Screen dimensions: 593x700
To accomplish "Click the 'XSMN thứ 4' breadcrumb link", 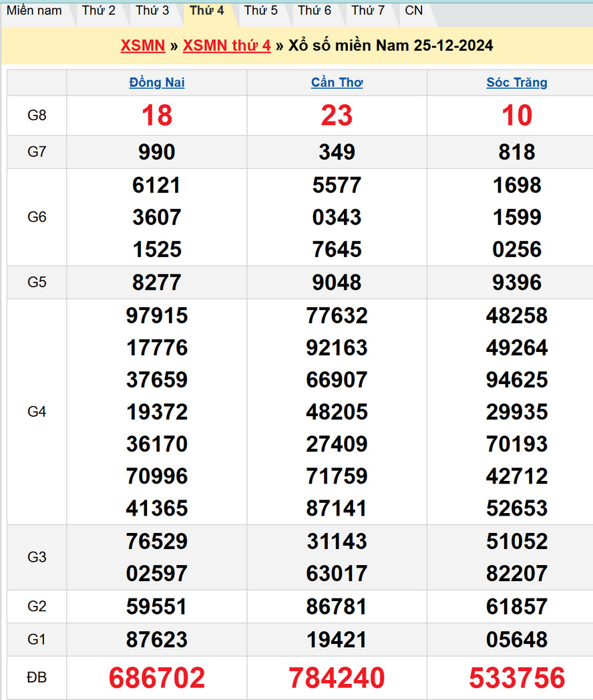I will click(227, 45).
